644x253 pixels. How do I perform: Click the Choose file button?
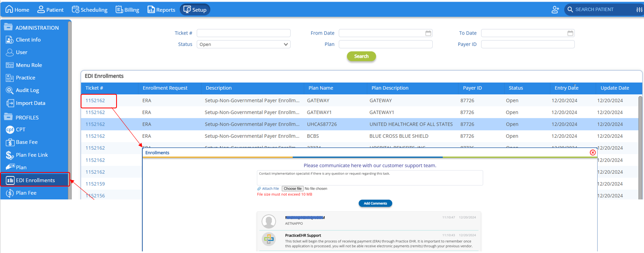[292, 189]
